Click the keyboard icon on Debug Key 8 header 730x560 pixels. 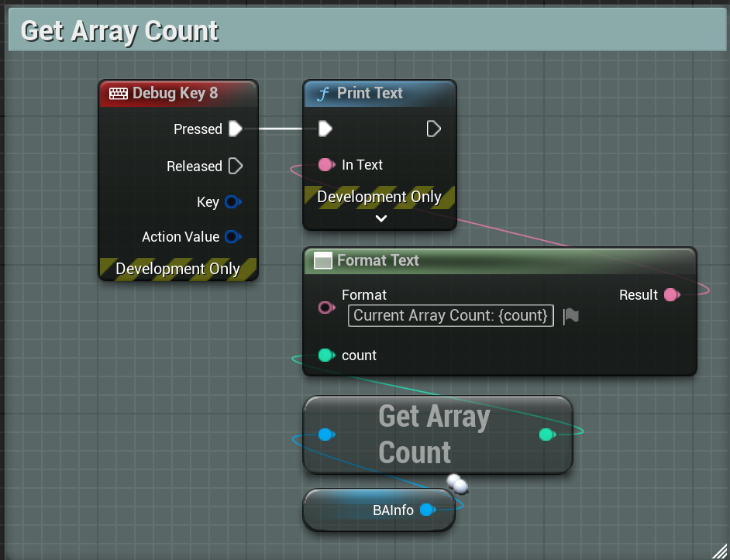click(x=119, y=94)
